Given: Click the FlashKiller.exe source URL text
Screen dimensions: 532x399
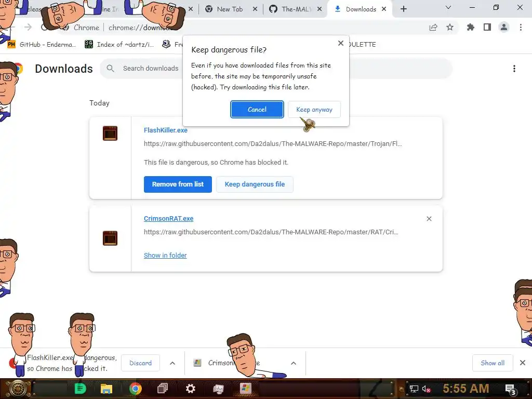Looking at the screenshot, I should point(273,144).
